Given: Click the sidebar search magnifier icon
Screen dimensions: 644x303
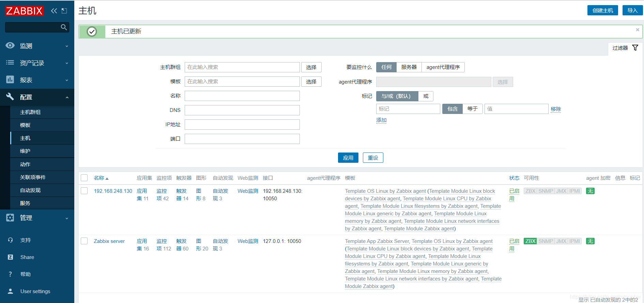Looking at the screenshot, I should coord(64,27).
